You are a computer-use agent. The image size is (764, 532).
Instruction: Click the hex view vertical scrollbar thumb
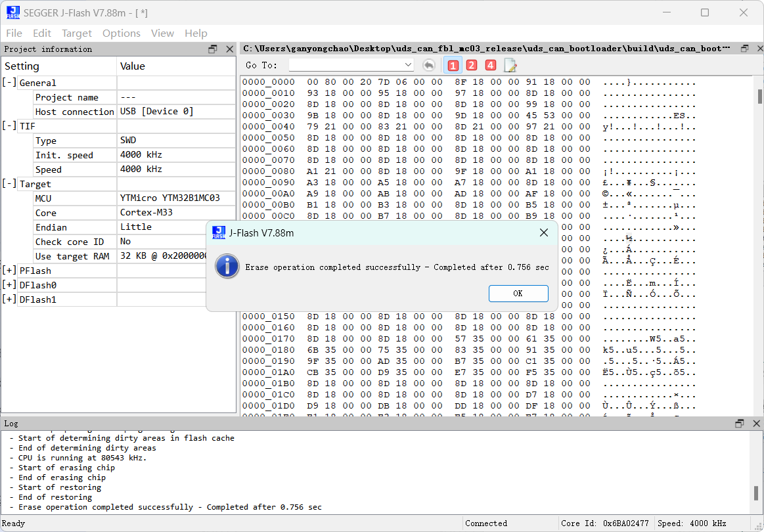coord(759,97)
